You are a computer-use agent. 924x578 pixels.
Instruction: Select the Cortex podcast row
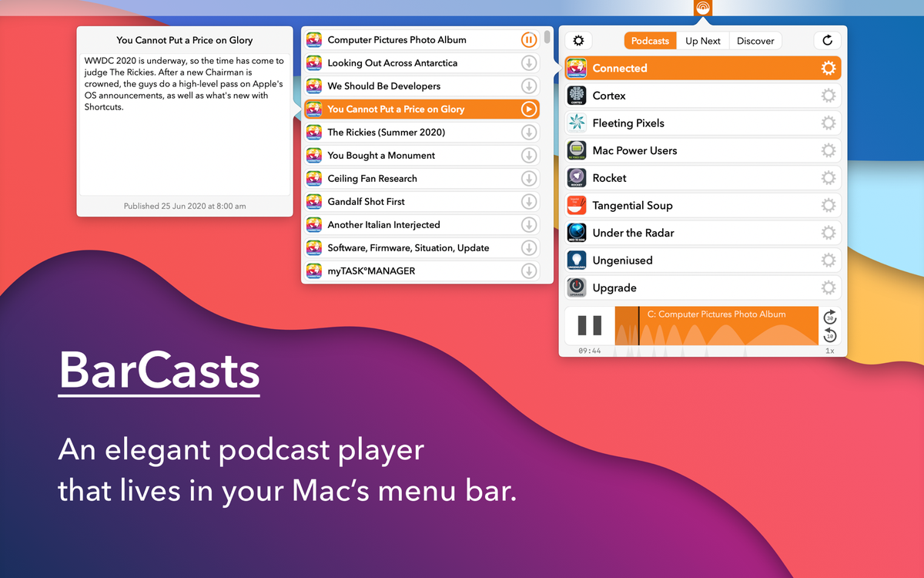(703, 96)
